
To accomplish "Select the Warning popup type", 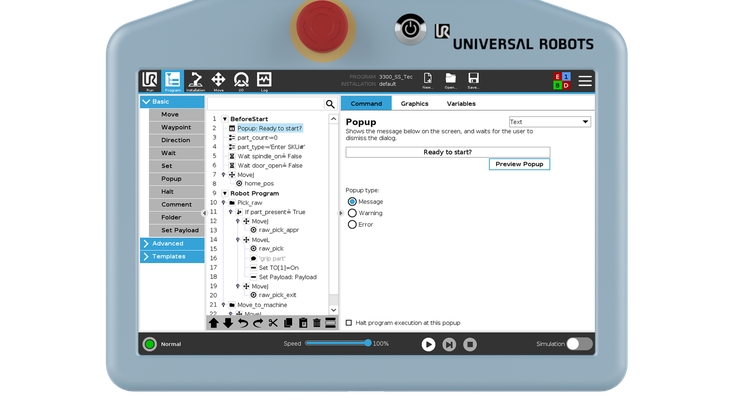I will click(352, 213).
